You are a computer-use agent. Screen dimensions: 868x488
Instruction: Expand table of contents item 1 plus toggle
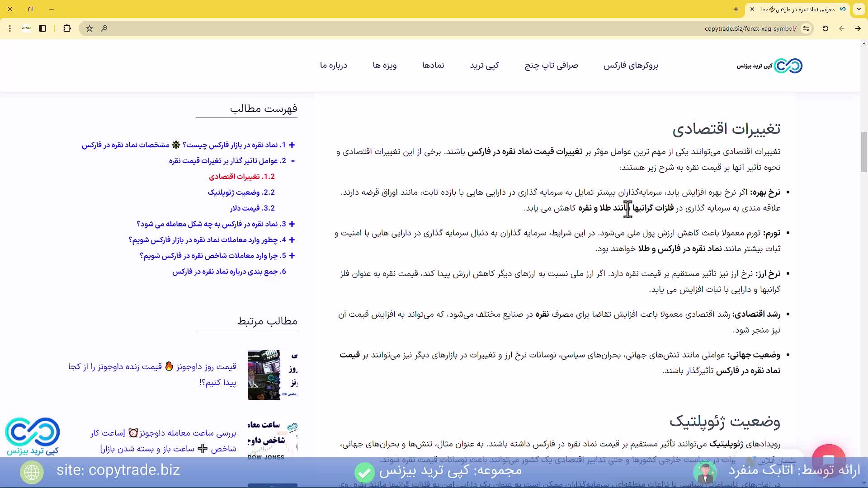click(292, 145)
